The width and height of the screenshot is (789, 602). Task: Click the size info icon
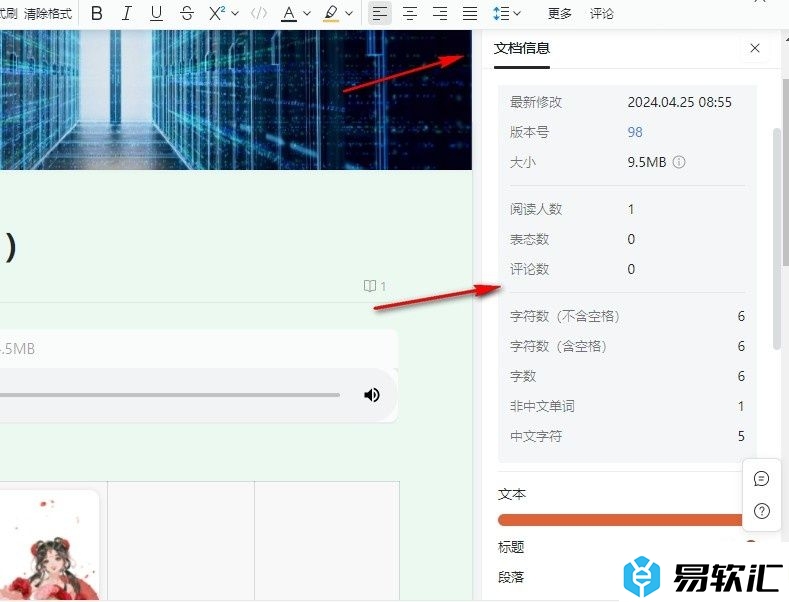coord(679,162)
